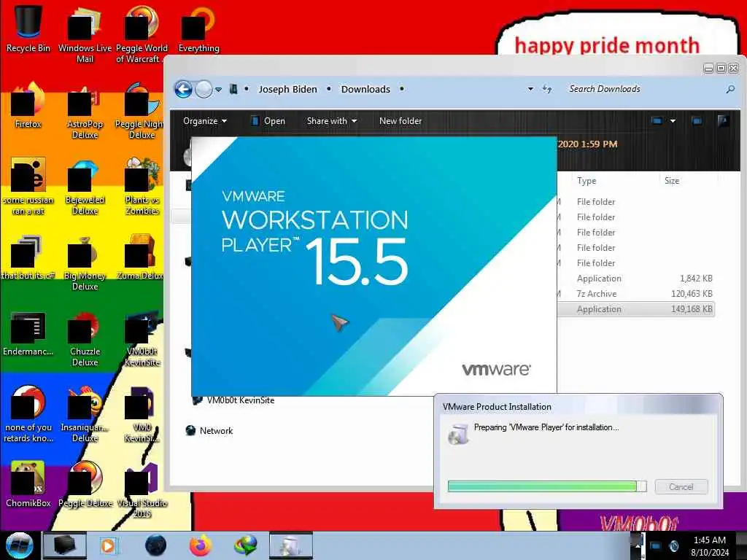747x560 pixels.
Task: Click Downloads in the address bar
Action: [365, 89]
